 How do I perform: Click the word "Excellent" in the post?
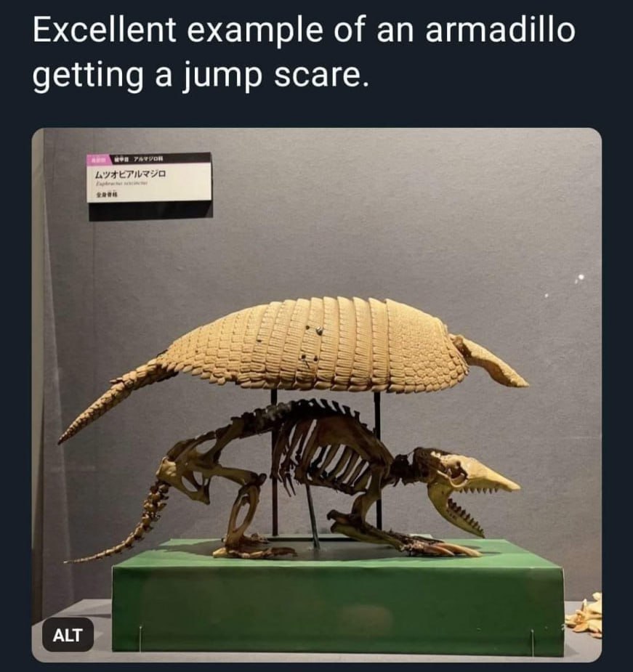click(x=104, y=30)
